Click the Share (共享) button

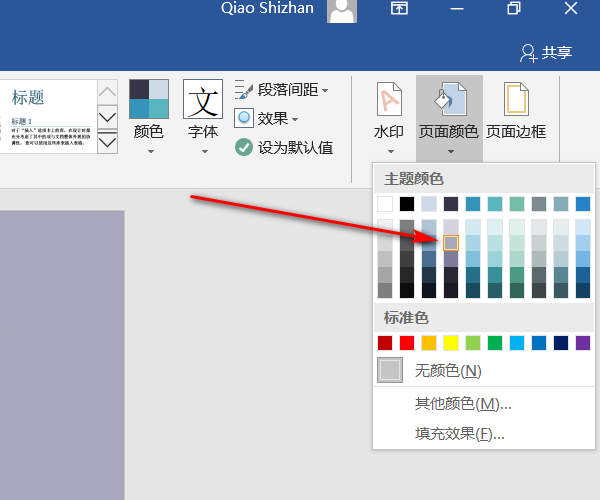[x=546, y=52]
